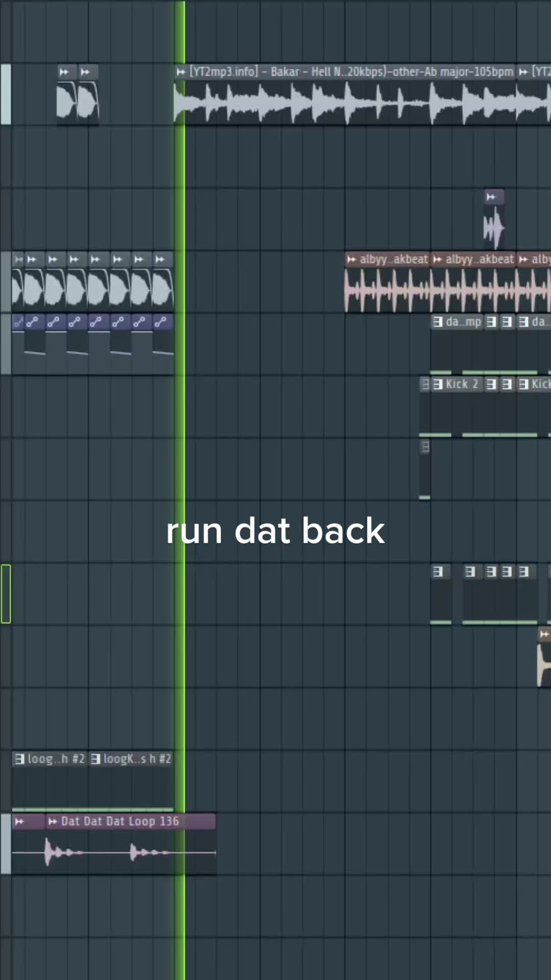Open the Bakar - Hell N clip menu icon
The image size is (551, 980).
pos(181,72)
